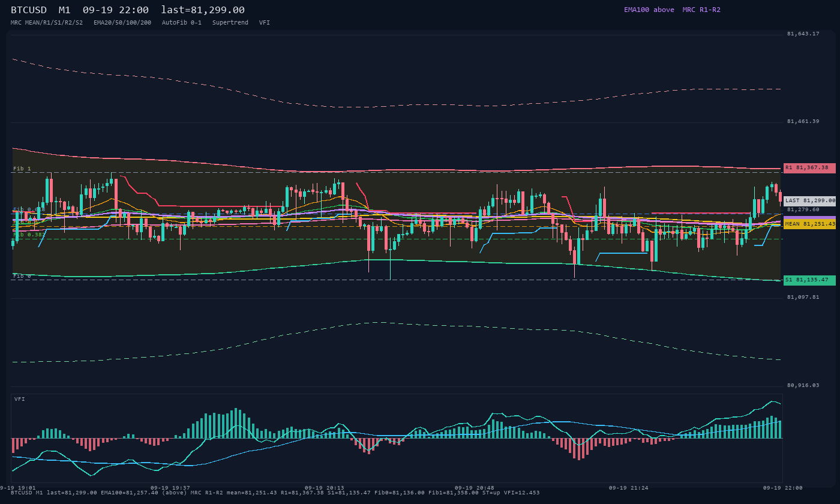Click the 81,643.17 axis price label

pos(803,34)
